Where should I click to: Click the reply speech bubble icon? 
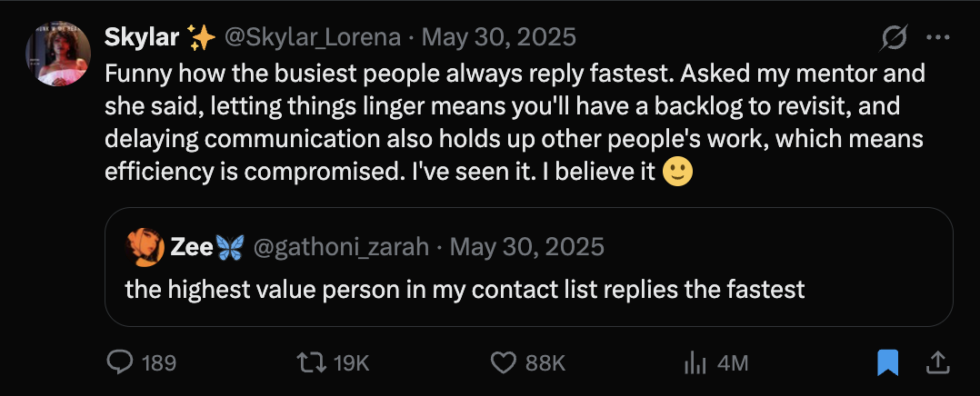click(x=120, y=363)
